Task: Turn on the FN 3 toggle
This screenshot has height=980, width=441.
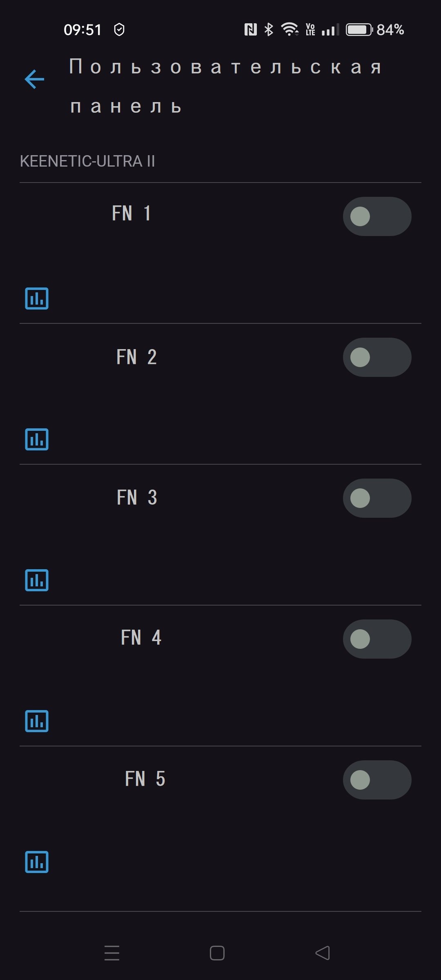Action: click(377, 498)
